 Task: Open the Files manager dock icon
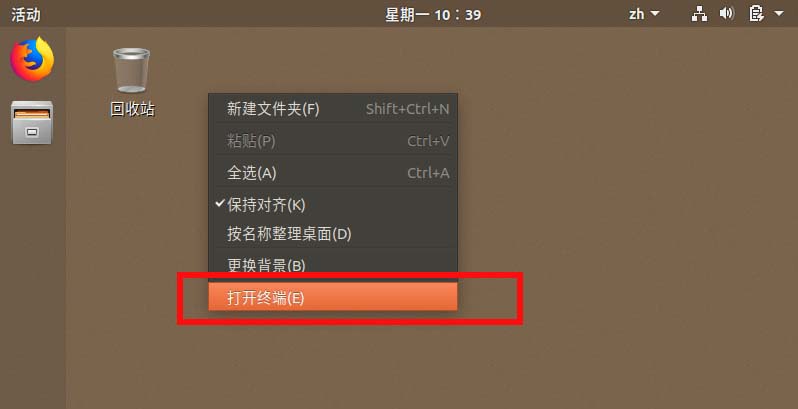(32, 123)
